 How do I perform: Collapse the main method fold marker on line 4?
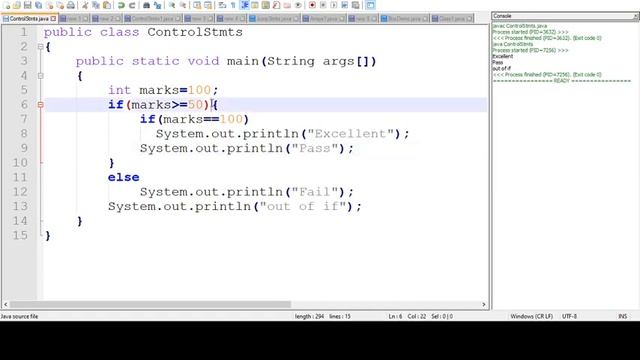point(40,76)
